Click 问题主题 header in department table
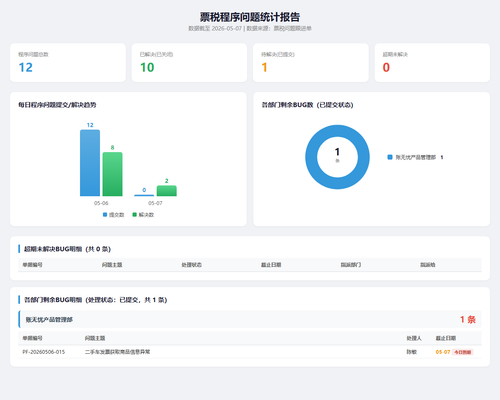Screen dimensions: 500x400 pyautogui.click(x=95, y=338)
